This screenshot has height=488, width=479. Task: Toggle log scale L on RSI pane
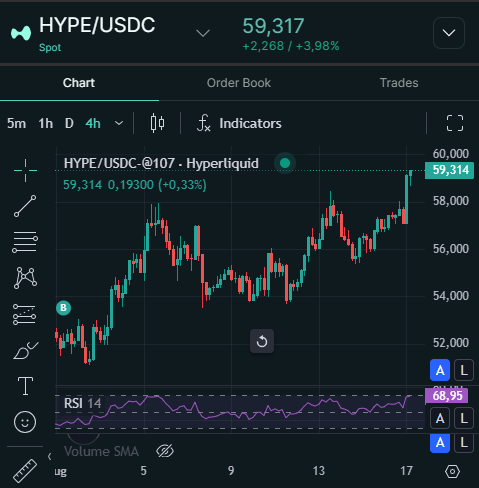point(464,418)
